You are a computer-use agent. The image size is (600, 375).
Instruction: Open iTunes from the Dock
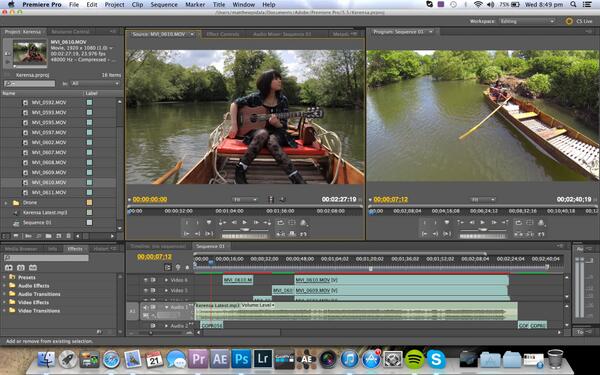[x=349, y=359]
